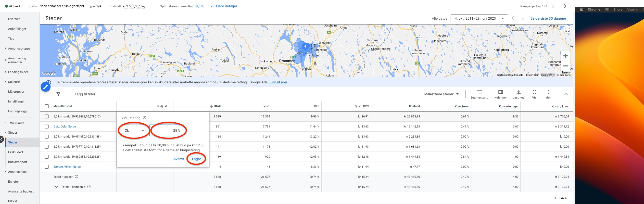644x204 pixels.
Task: Click Lagre to save bid adjustment
Action: click(196, 159)
